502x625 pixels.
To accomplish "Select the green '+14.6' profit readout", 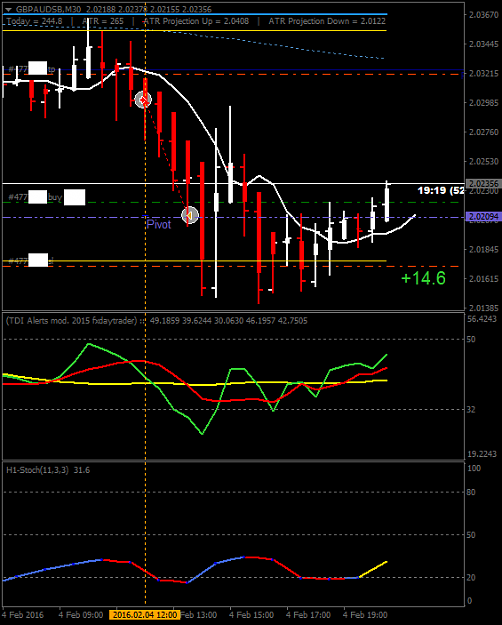I will click(423, 278).
